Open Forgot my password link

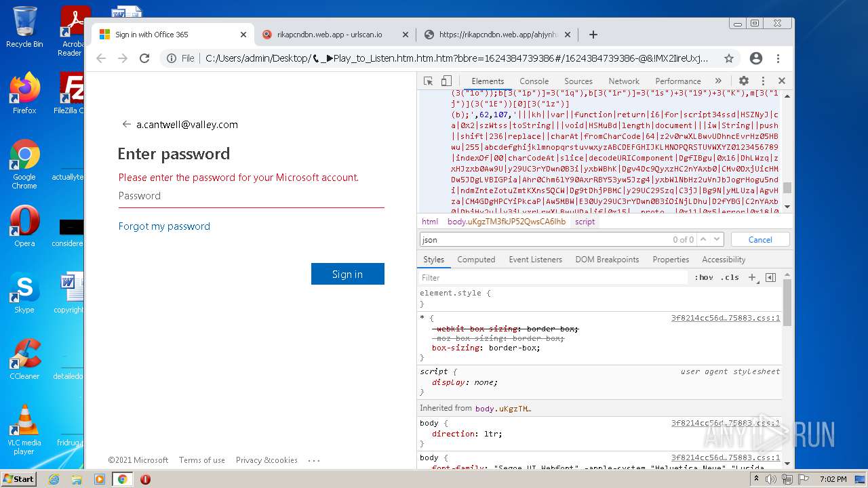164,226
